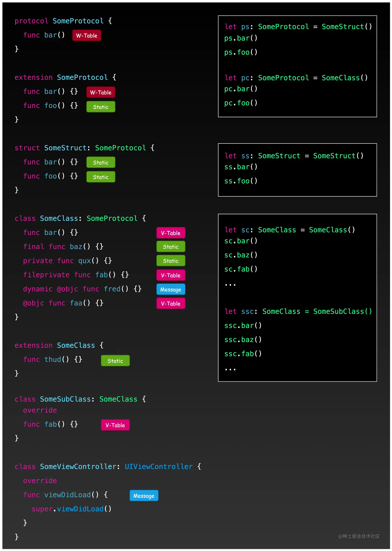Click the Static badge beside thud()

click(x=115, y=361)
